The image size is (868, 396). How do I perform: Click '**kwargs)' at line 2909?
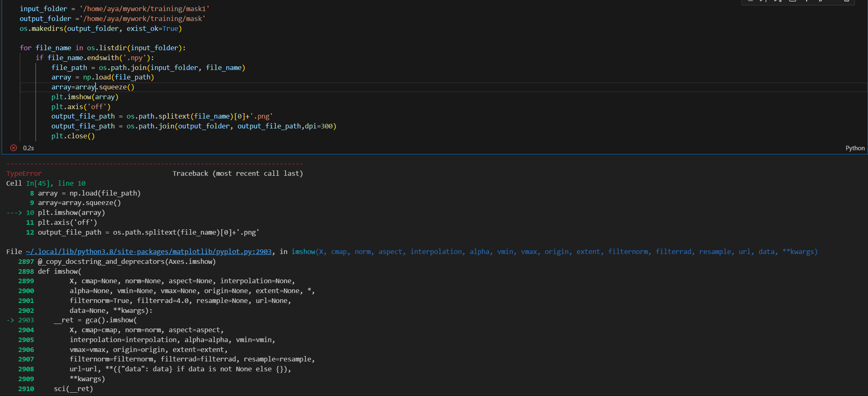click(x=87, y=379)
